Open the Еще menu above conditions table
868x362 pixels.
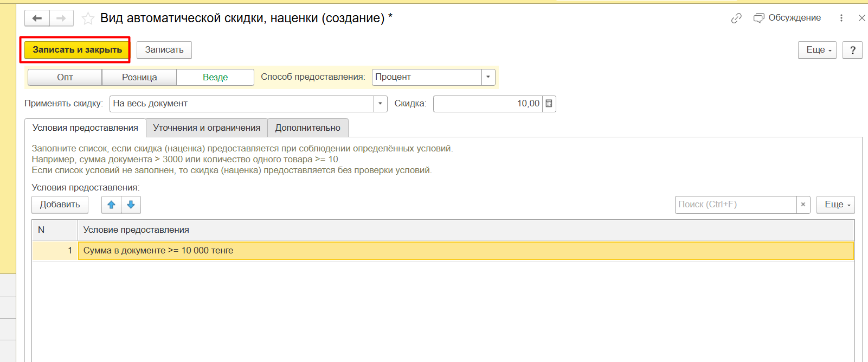[x=835, y=205]
